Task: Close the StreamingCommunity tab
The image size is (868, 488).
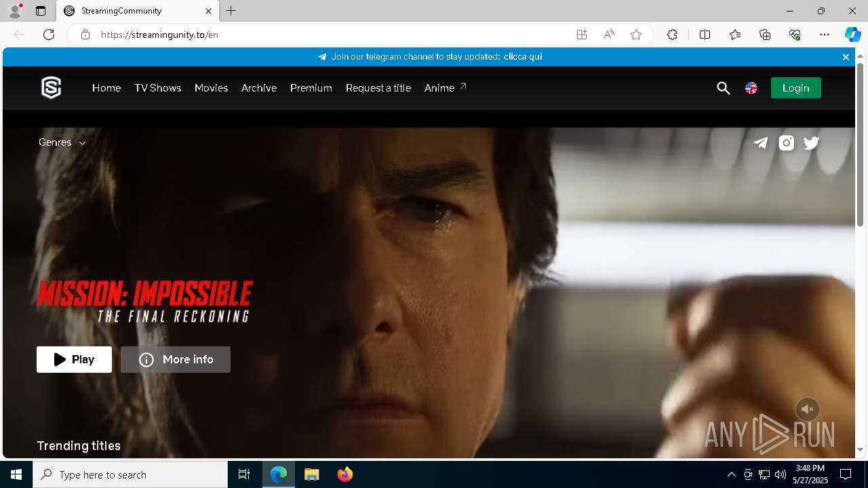Action: point(208,11)
